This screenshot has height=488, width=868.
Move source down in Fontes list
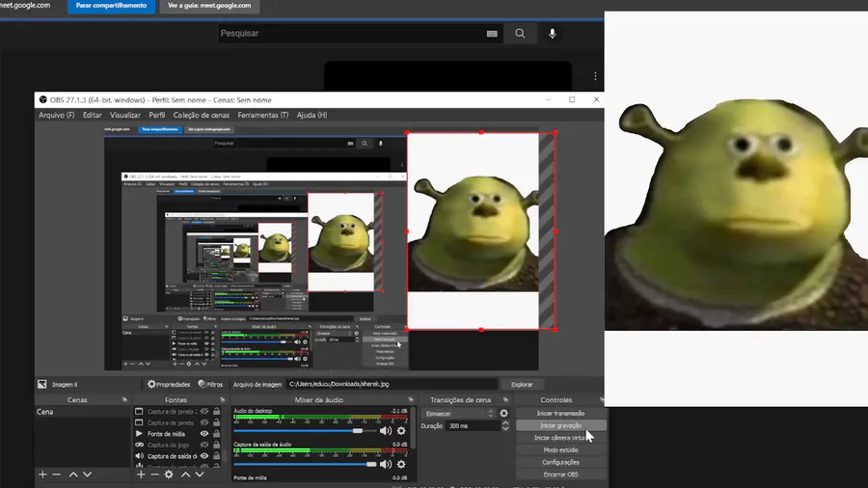point(200,474)
